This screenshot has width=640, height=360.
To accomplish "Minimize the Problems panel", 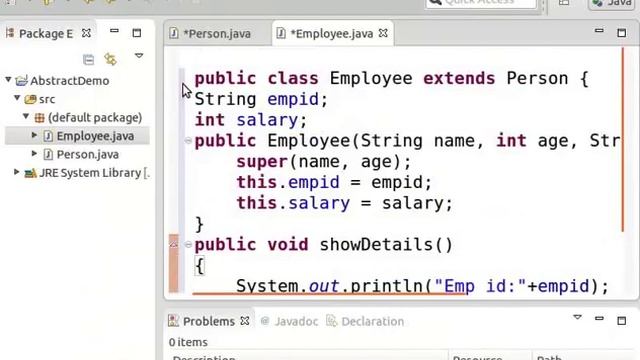I will tap(599, 318).
